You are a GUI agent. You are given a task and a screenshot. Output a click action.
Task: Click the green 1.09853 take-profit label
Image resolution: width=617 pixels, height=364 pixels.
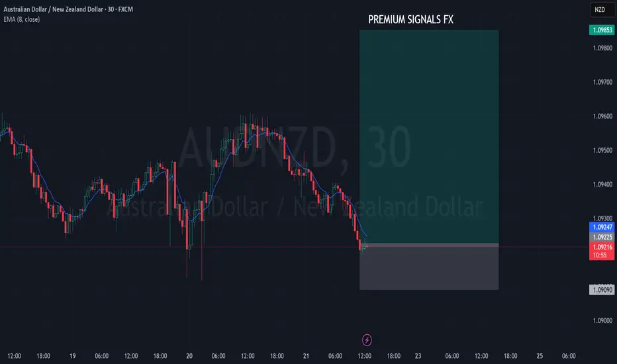(x=602, y=30)
